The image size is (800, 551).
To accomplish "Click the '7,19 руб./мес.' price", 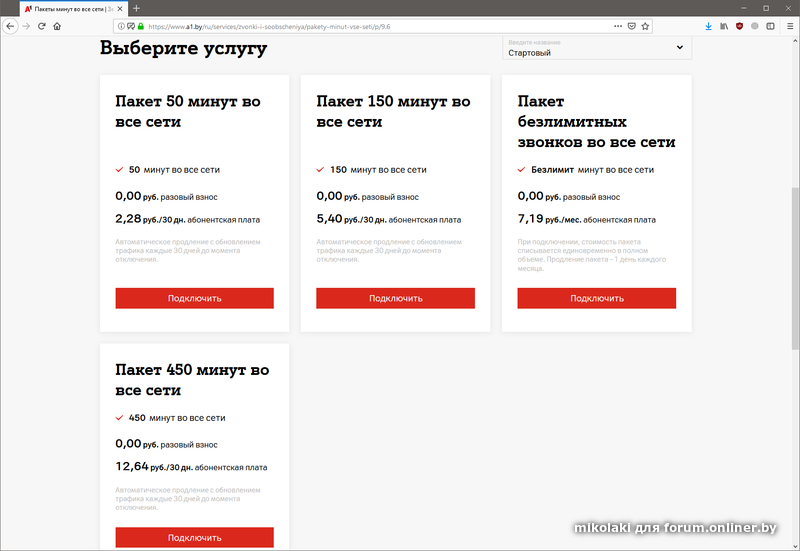I will (x=549, y=219).
